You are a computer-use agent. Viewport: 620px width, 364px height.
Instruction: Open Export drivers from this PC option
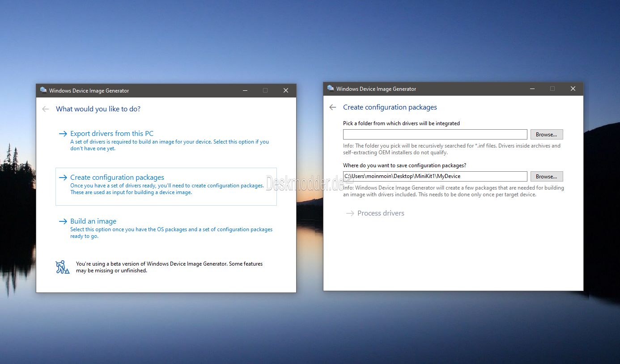coord(166,140)
